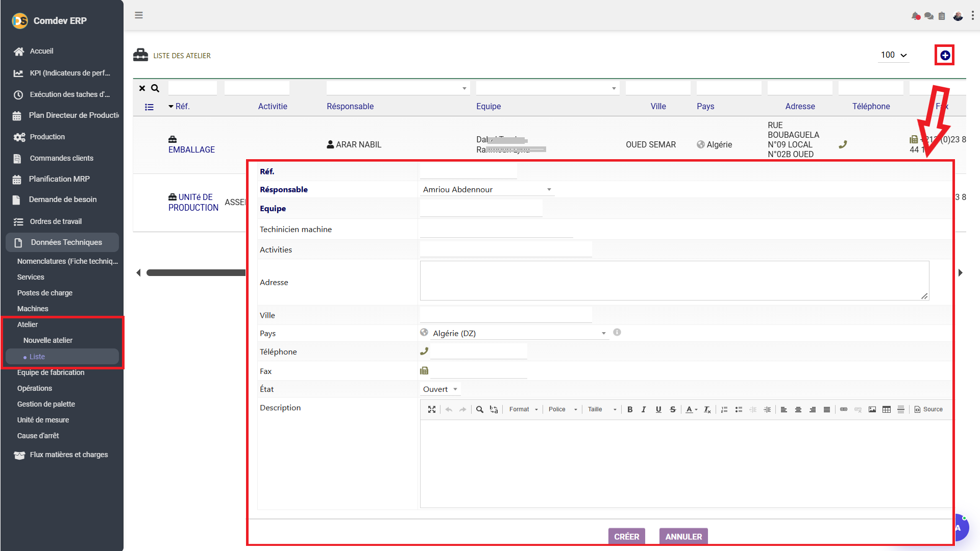980x551 pixels.
Task: Apply bold in Description editor
Action: [630, 409]
